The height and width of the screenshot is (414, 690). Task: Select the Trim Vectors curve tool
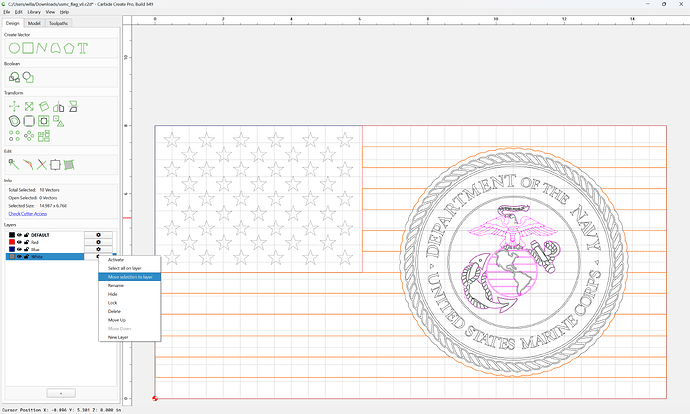pyautogui.click(x=28, y=165)
